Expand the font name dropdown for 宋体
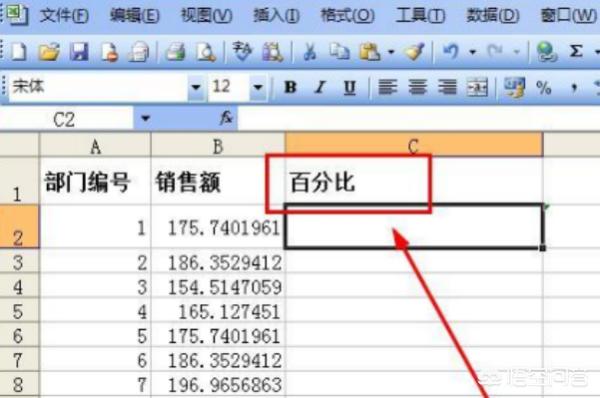Viewport: 600px width, 398px height. (x=196, y=88)
